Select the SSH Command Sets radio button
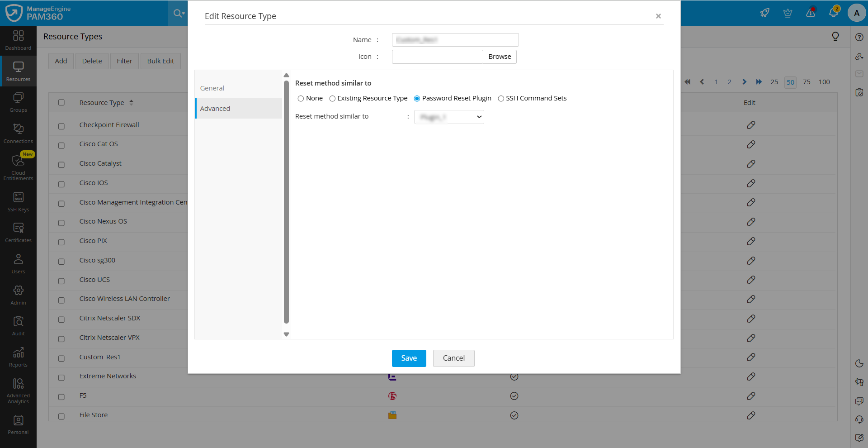The width and height of the screenshot is (868, 448). pyautogui.click(x=501, y=98)
